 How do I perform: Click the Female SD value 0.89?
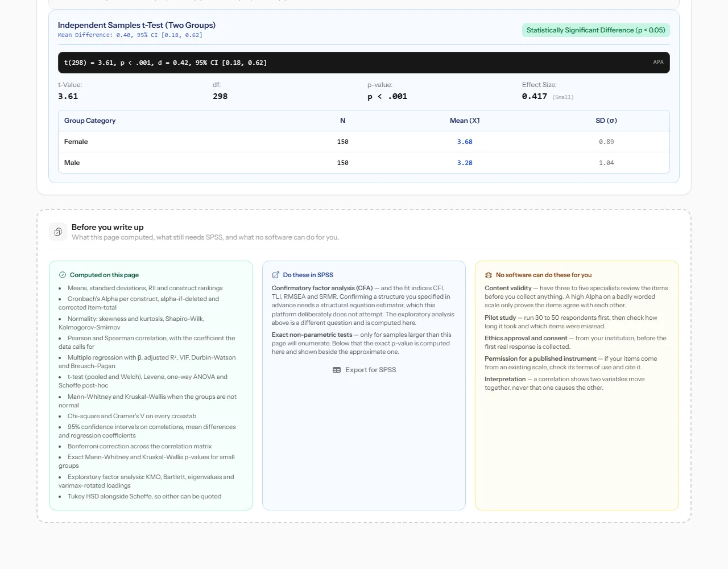point(606,142)
